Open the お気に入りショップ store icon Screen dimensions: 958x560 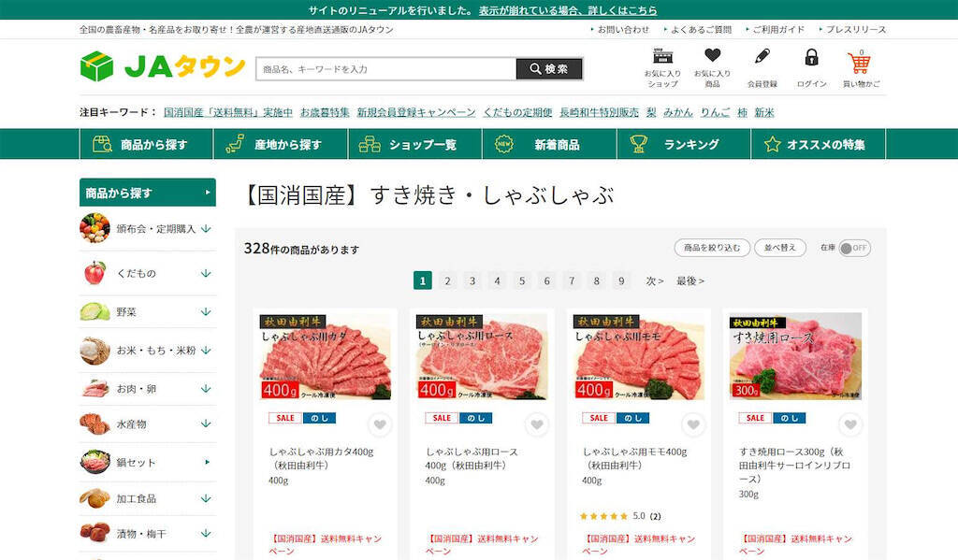pyautogui.click(x=662, y=56)
